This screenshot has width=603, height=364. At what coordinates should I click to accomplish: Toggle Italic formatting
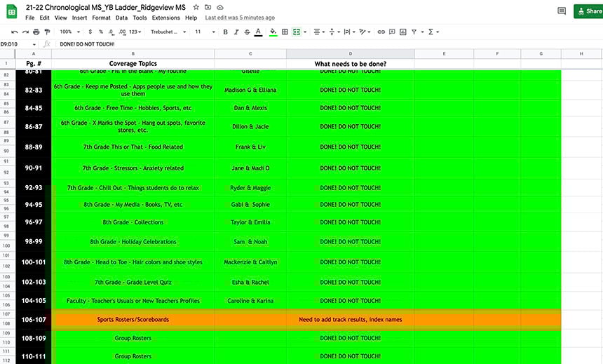(x=236, y=32)
